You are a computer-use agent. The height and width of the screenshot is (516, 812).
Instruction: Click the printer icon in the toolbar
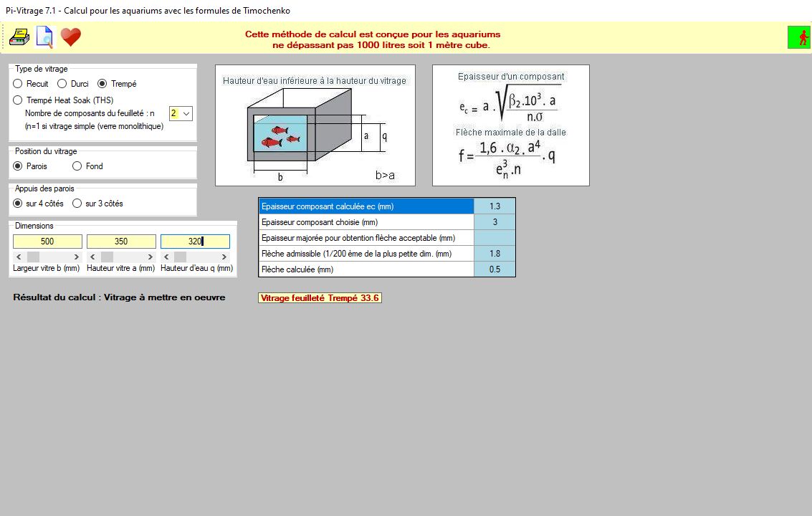[x=19, y=37]
